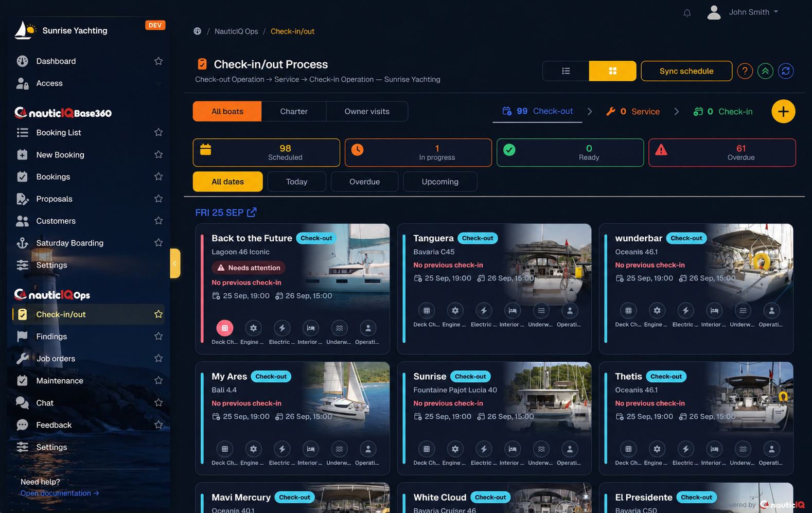Toggle favorite star for Job orders
812x513 pixels.
(x=158, y=359)
